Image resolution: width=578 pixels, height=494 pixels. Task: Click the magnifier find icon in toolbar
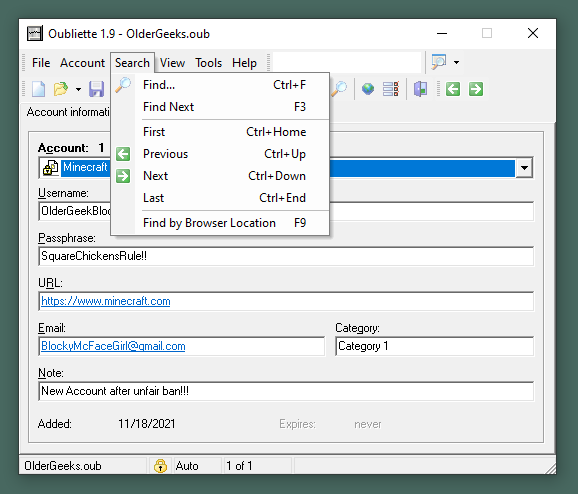[x=339, y=89]
